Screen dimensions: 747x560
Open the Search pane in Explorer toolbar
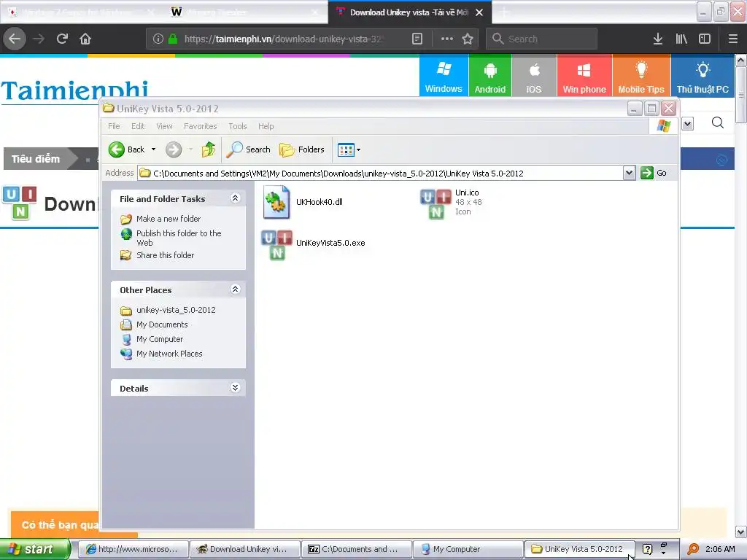(x=248, y=149)
